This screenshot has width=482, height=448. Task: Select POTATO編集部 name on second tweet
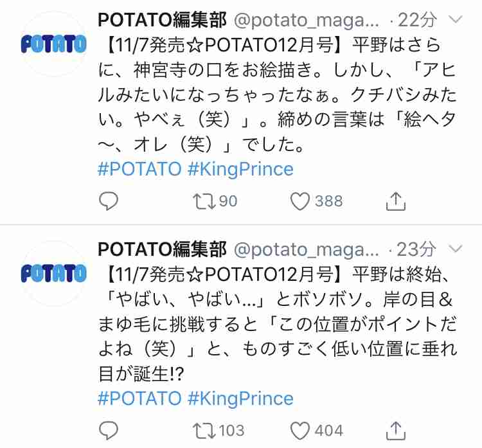click(162, 249)
